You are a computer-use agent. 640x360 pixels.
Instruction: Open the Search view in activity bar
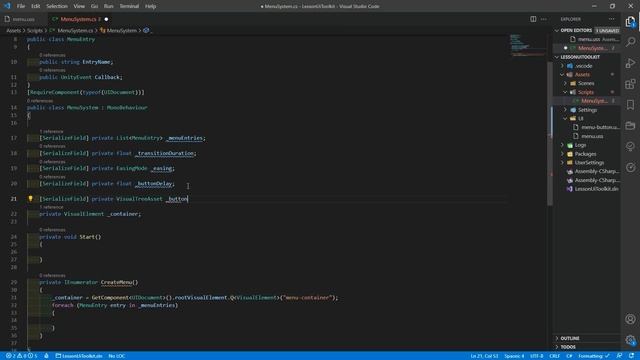(630, 42)
